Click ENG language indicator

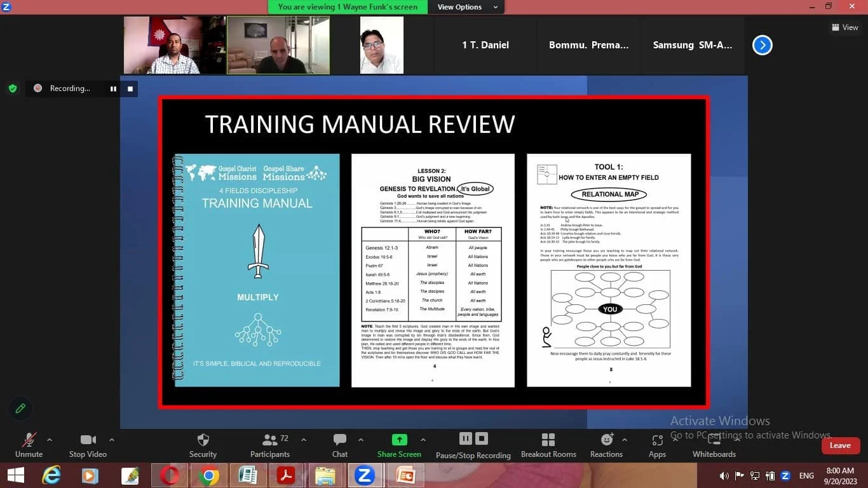806,475
